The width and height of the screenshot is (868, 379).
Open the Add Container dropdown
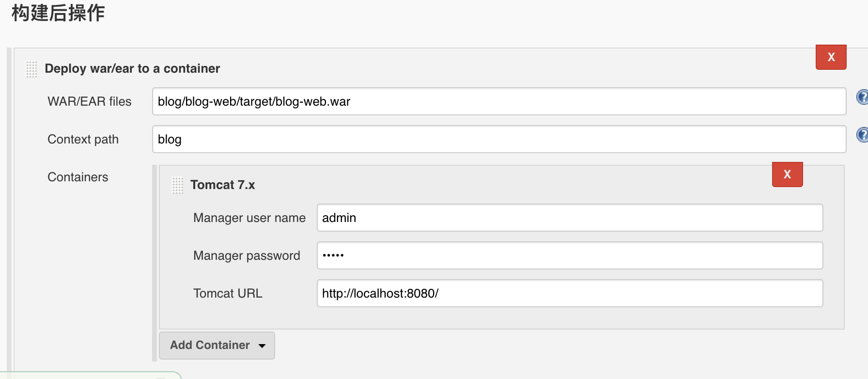point(217,345)
